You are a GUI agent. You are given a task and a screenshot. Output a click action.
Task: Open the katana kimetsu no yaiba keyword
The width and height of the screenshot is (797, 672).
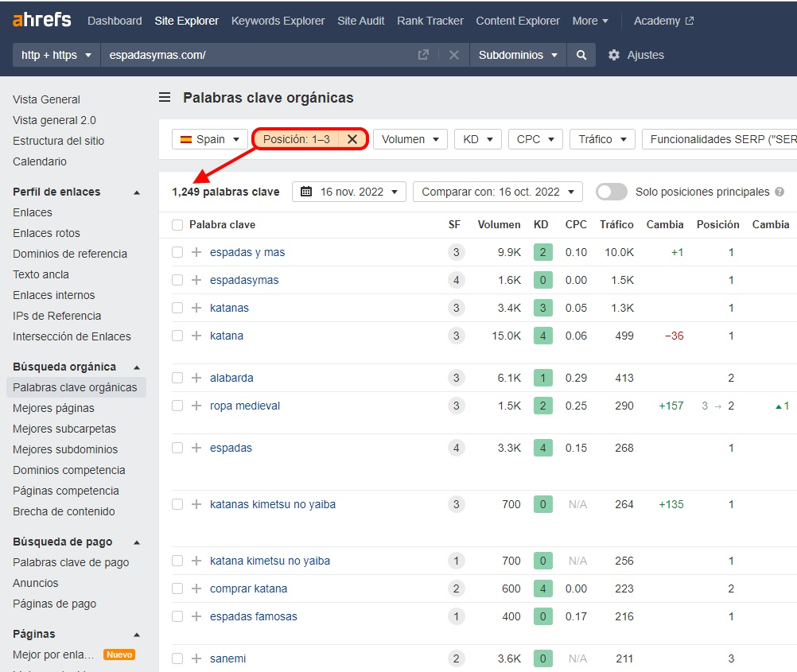[270, 561]
